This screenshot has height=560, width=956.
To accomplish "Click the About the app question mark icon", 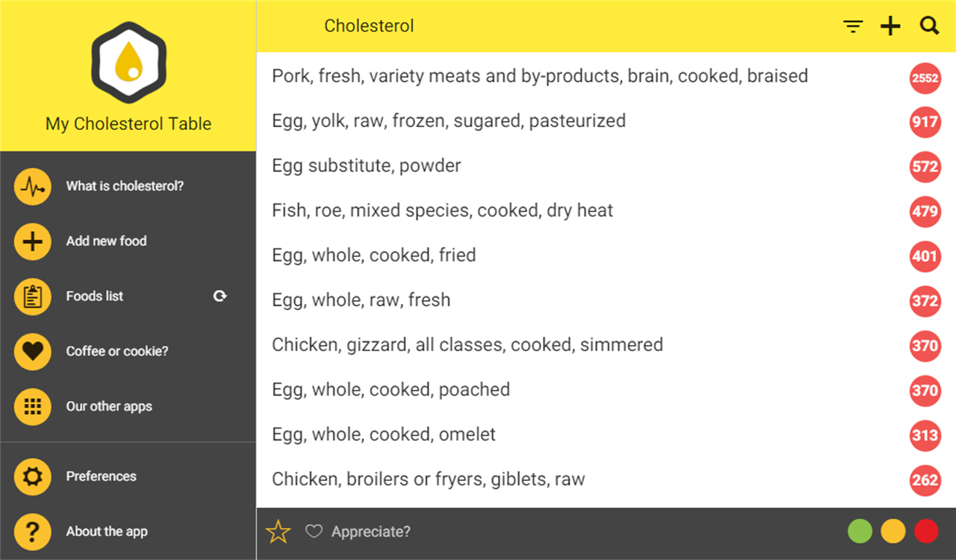I will pyautogui.click(x=33, y=532).
